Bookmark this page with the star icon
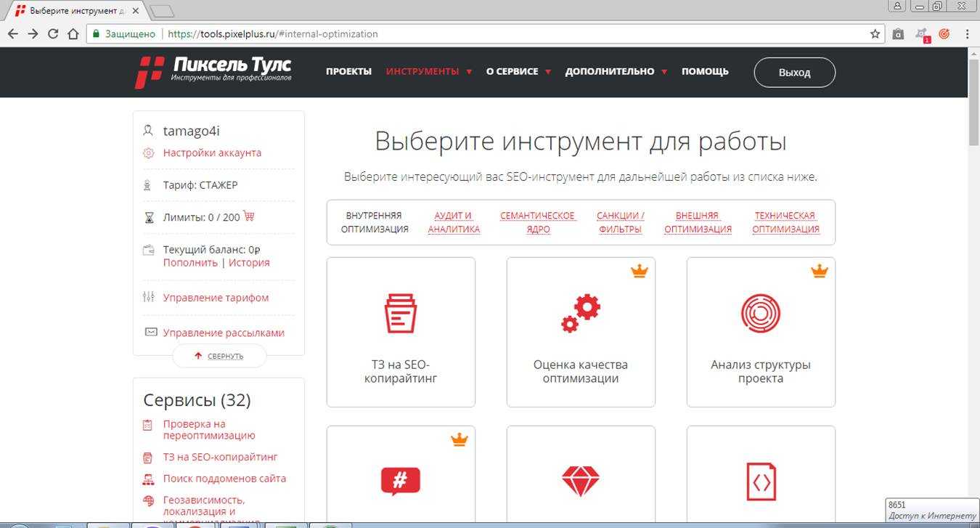Viewport: 980px width, 528px height. click(x=875, y=33)
